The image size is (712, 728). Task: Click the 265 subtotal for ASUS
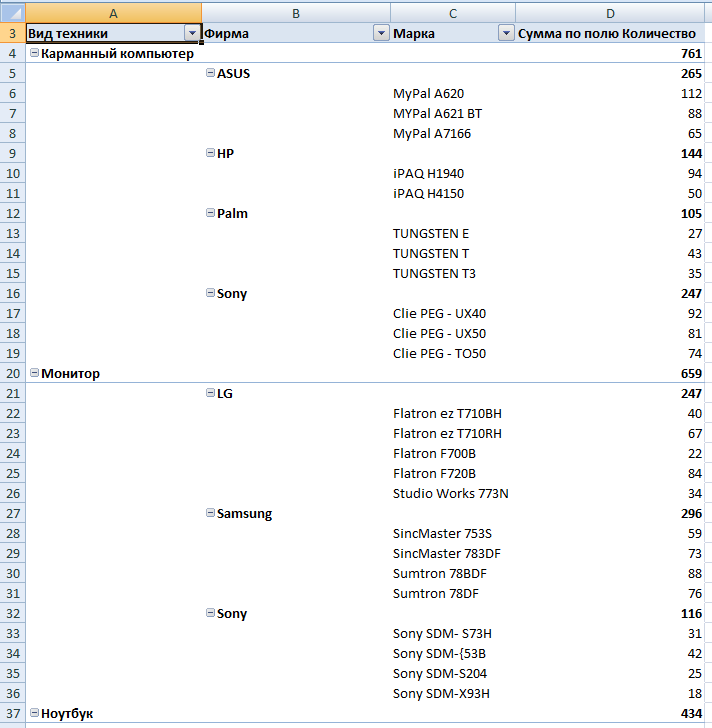coord(610,73)
